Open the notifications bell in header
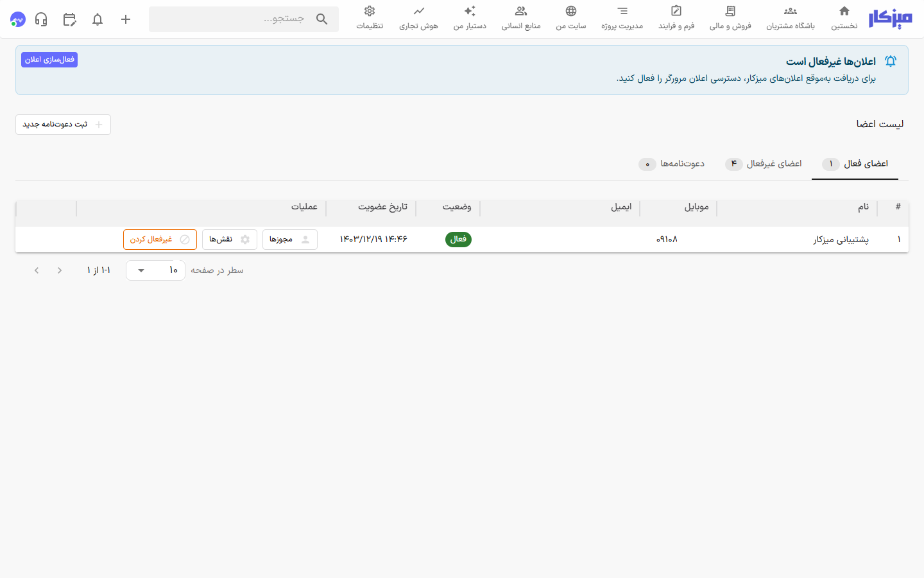Viewport: 924px width, 578px height. 98,19
